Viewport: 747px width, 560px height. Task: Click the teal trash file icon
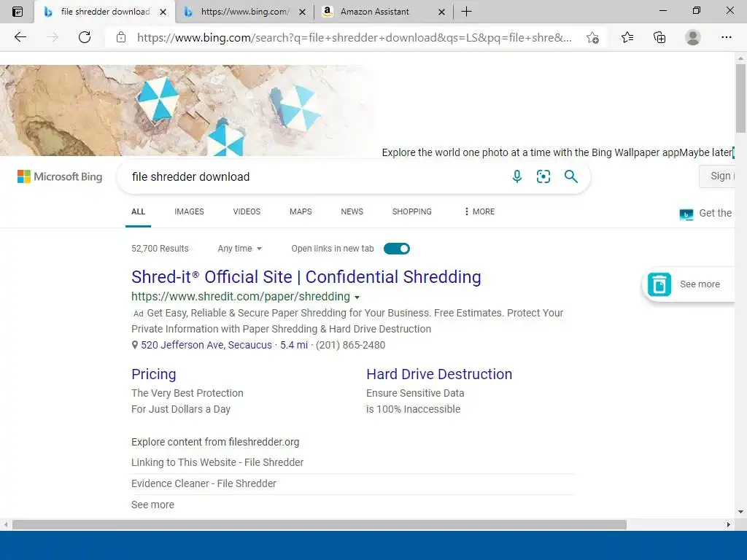(x=659, y=284)
